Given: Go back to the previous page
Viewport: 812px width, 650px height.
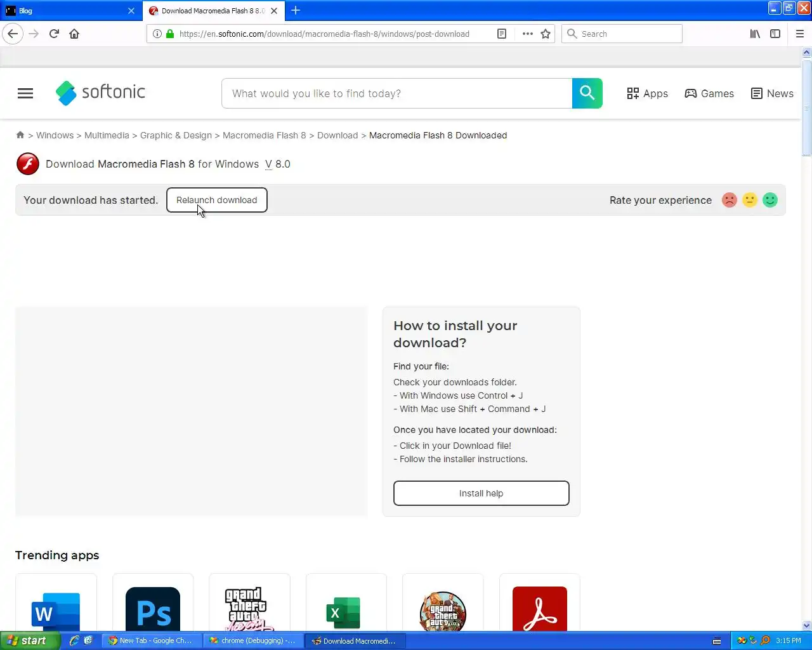Looking at the screenshot, I should (13, 34).
